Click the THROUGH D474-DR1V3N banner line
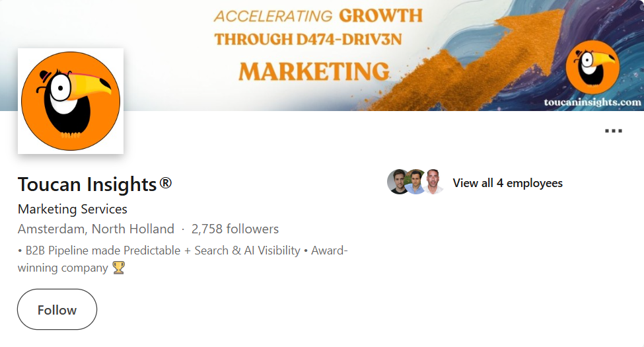Image resolution: width=644 pixels, height=347 pixels. [308, 39]
